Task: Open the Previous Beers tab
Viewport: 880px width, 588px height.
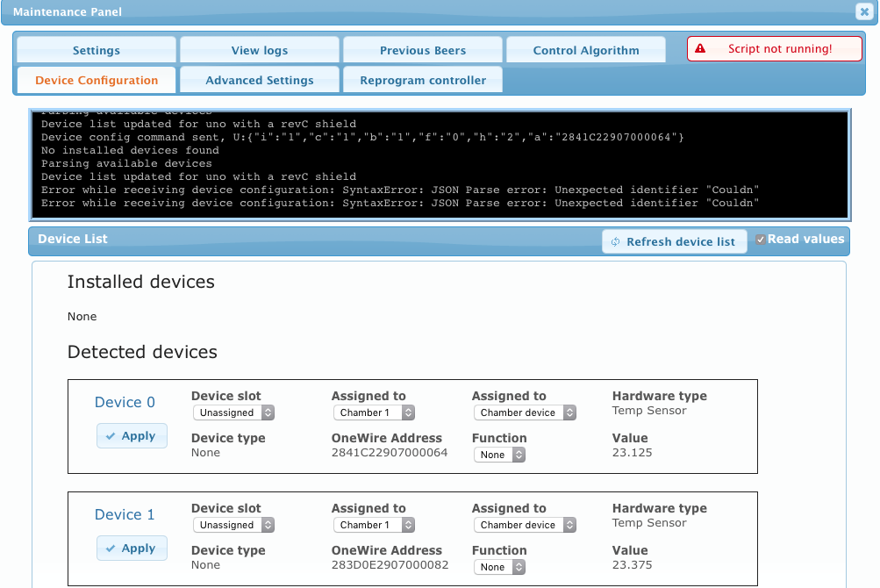Action: pyautogui.click(x=423, y=50)
